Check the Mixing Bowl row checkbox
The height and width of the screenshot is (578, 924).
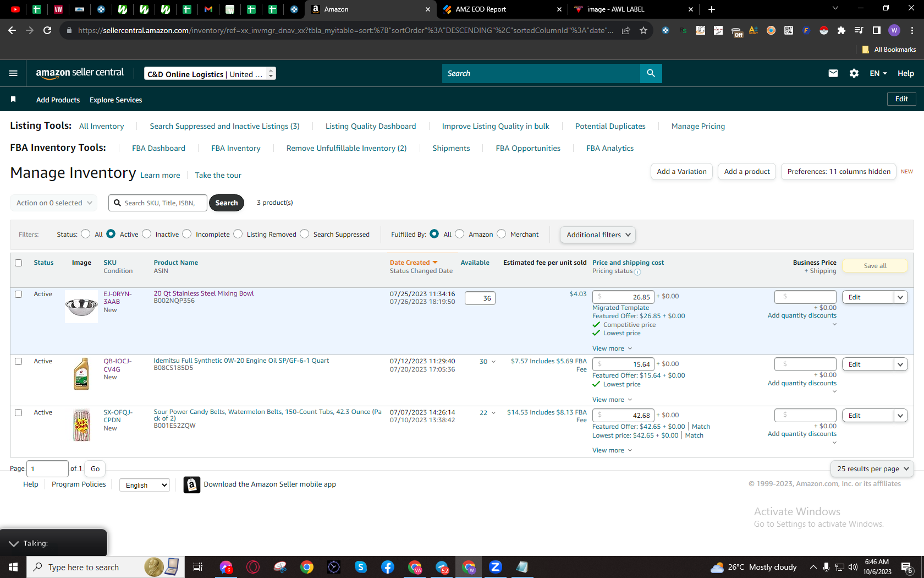click(19, 294)
